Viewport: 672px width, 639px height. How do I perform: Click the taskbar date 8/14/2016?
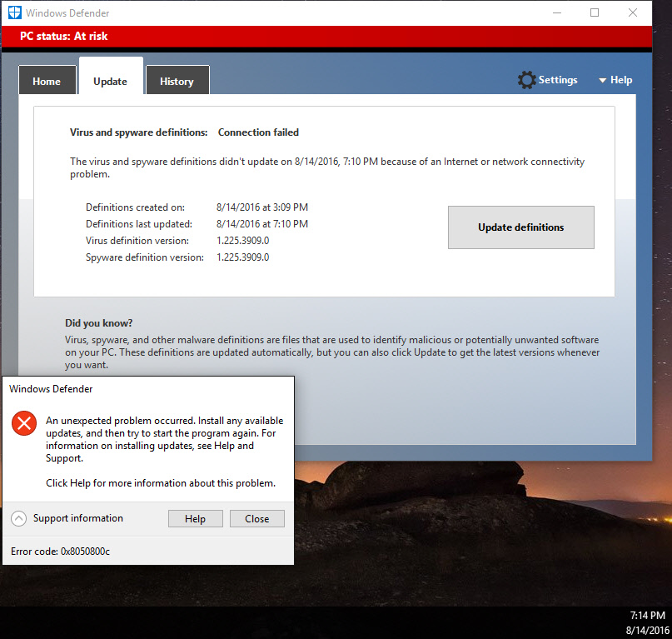(647, 630)
